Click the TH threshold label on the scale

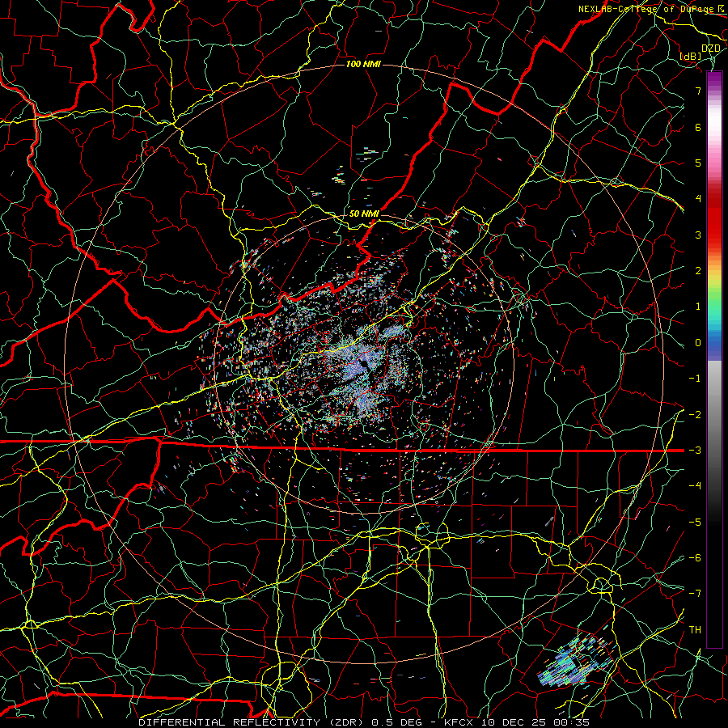[x=695, y=630]
